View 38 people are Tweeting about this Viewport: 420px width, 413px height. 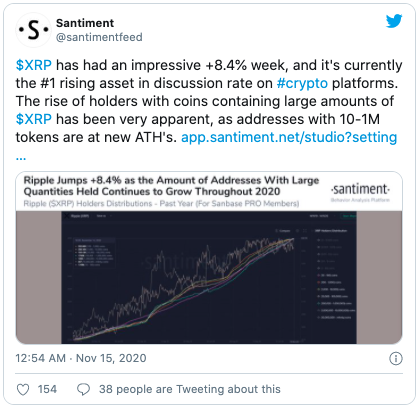190,389
